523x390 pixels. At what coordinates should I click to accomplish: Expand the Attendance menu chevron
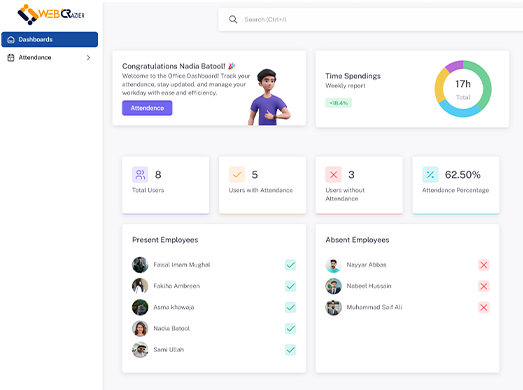[x=88, y=57]
